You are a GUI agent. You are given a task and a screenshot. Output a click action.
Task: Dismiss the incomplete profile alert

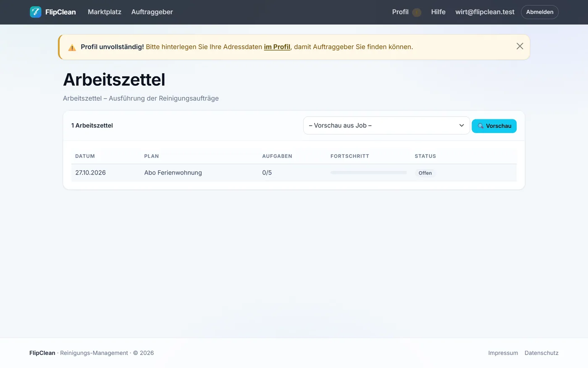click(x=520, y=46)
